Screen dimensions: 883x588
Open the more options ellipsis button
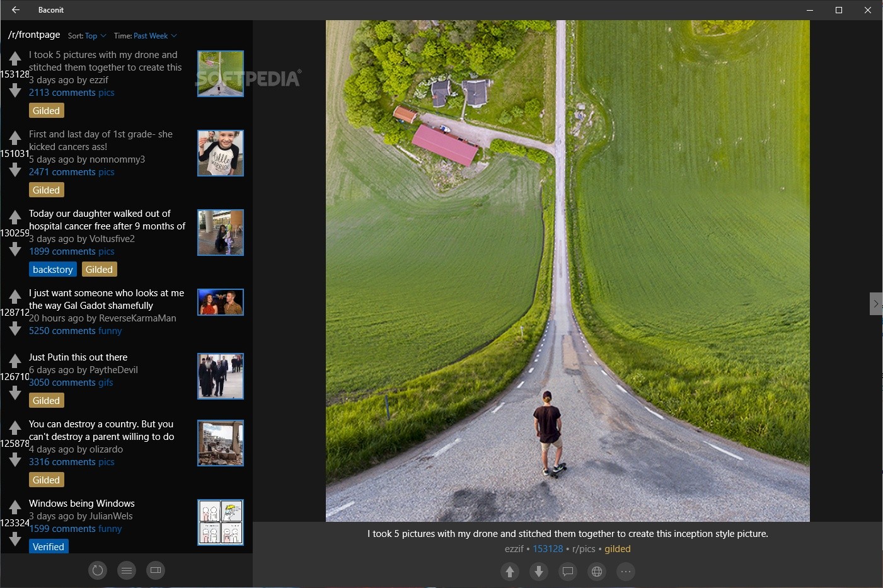[626, 572]
